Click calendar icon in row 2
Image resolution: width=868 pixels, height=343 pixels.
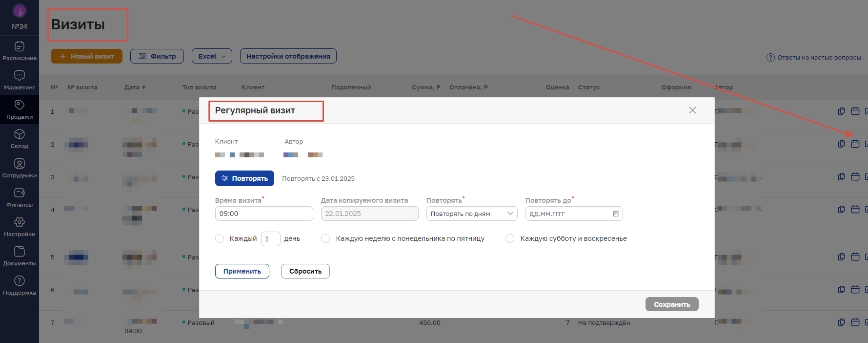(x=855, y=144)
